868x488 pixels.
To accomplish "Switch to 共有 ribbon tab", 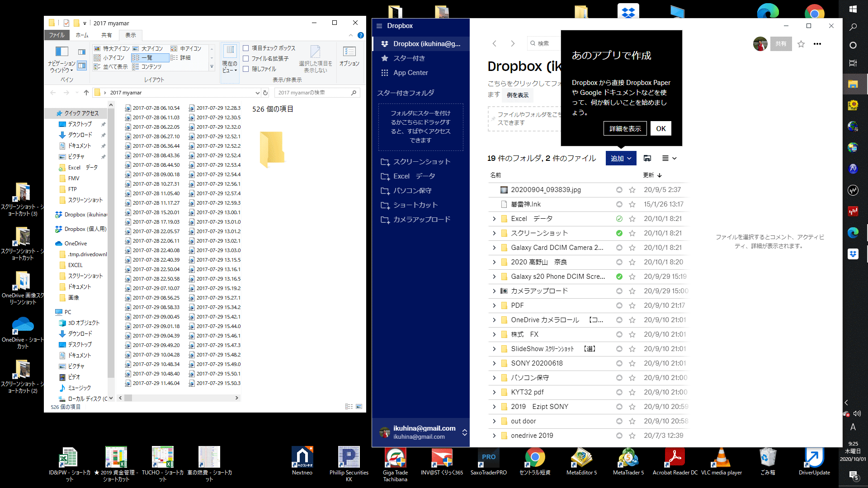I will 106,35.
